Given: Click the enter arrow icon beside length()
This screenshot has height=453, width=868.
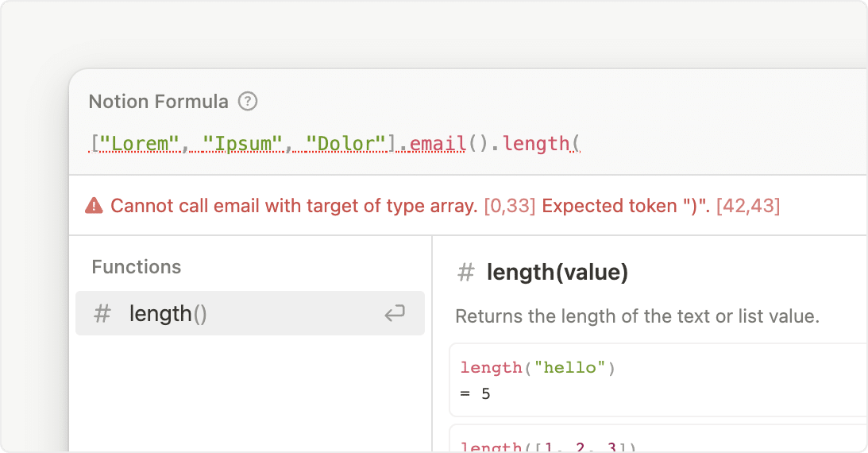Looking at the screenshot, I should [x=395, y=313].
